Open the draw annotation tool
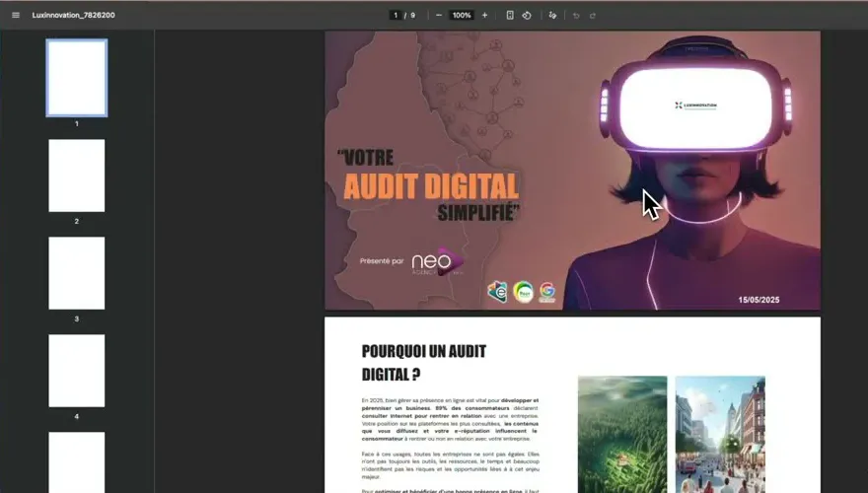The height and width of the screenshot is (493, 868). (552, 15)
